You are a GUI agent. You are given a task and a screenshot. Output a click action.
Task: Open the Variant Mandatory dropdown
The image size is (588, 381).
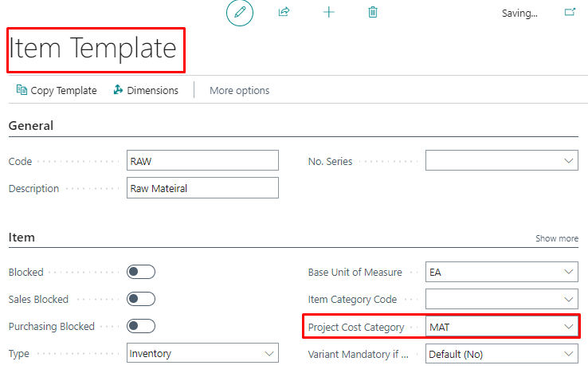569,353
